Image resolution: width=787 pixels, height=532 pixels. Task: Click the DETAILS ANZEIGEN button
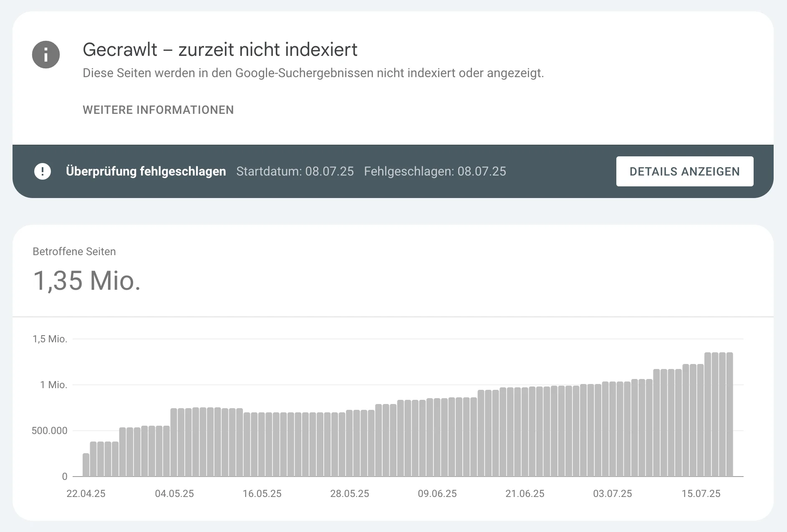[685, 171]
